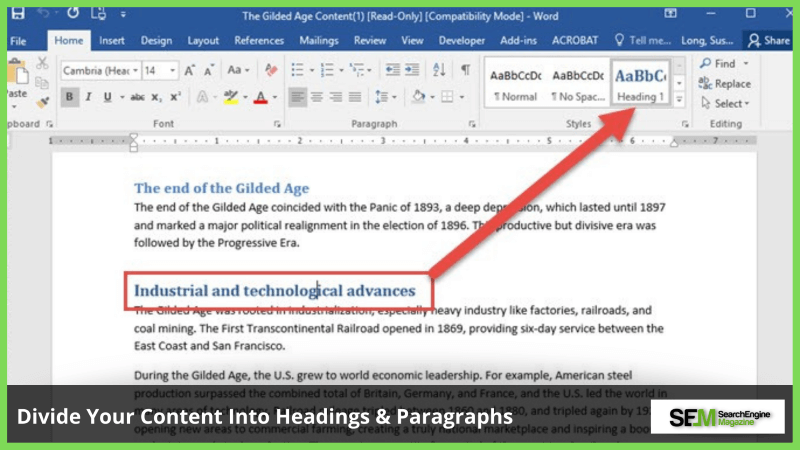Screen dimensions: 800x450
Task: Open the Paragraph dialog launcher
Action: [472, 124]
